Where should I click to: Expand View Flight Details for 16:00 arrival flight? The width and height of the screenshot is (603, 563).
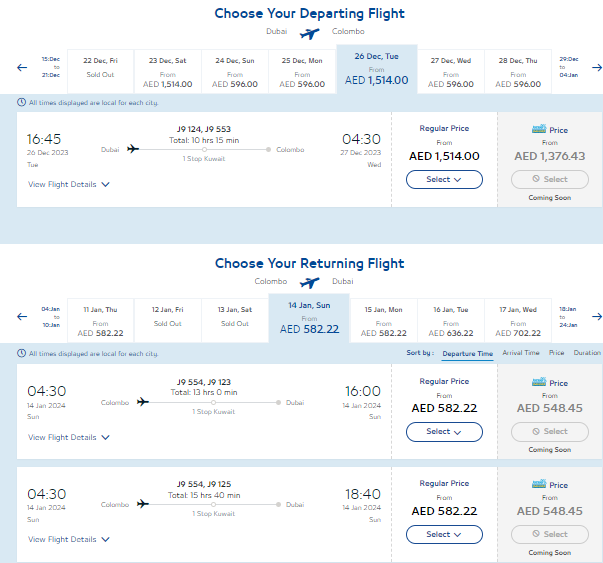tap(68, 437)
